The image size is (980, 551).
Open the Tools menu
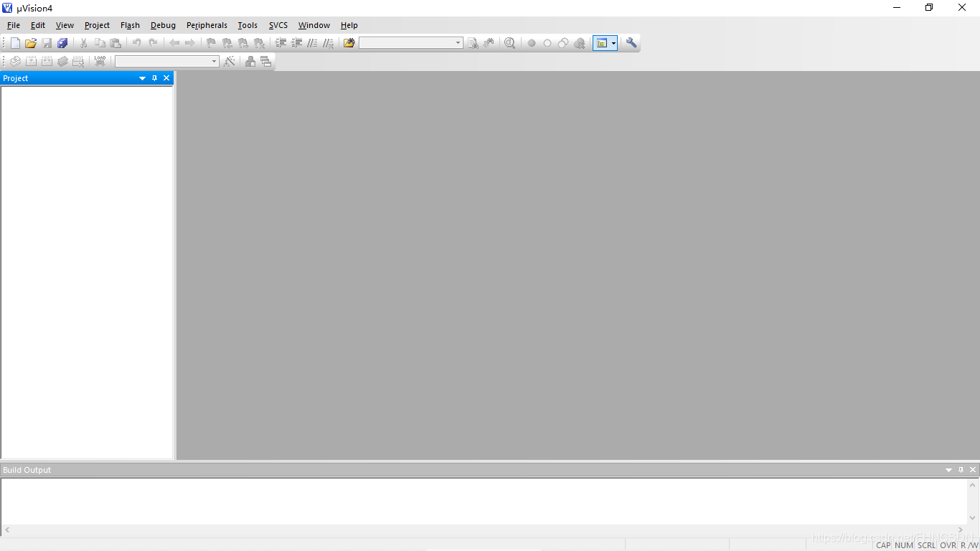click(x=248, y=25)
